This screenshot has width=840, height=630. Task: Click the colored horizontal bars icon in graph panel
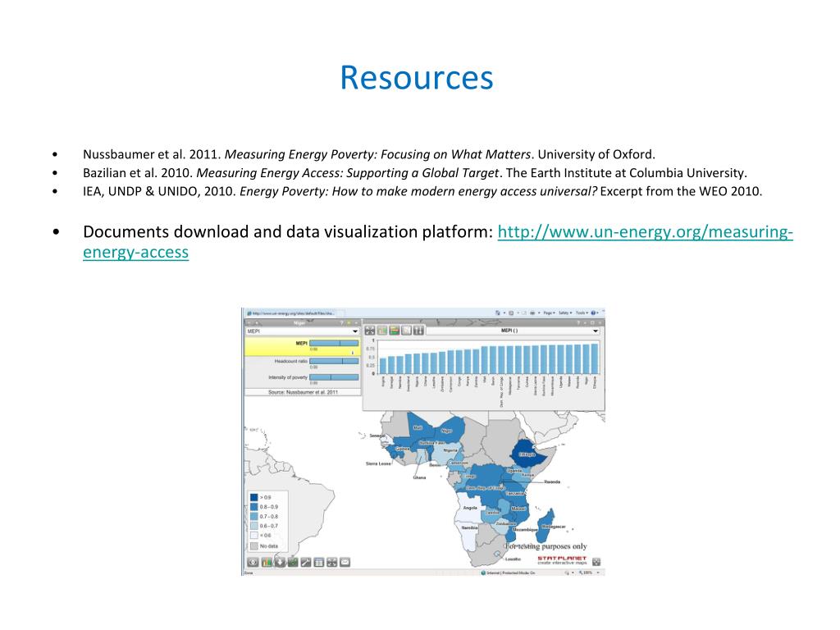coord(395,331)
